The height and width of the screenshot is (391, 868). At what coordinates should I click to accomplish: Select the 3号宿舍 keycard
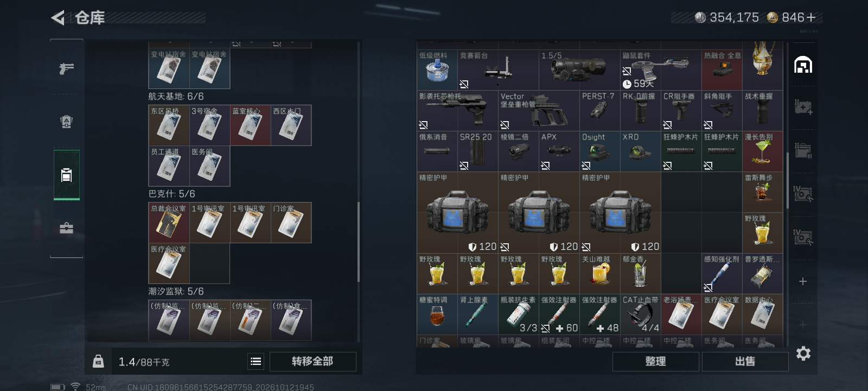coord(209,125)
